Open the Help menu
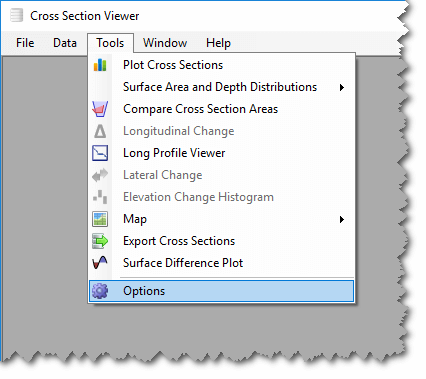This screenshot has height=379, width=426. click(218, 43)
